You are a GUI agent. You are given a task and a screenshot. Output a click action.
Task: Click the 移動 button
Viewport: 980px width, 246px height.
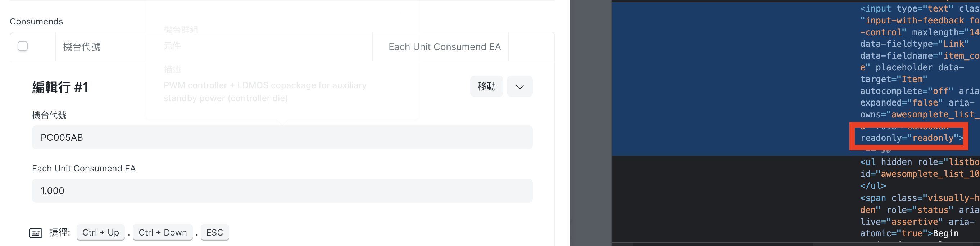pos(486,86)
